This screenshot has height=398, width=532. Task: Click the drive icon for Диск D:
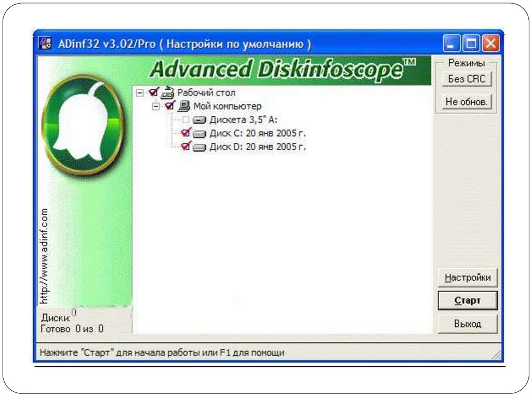199,147
